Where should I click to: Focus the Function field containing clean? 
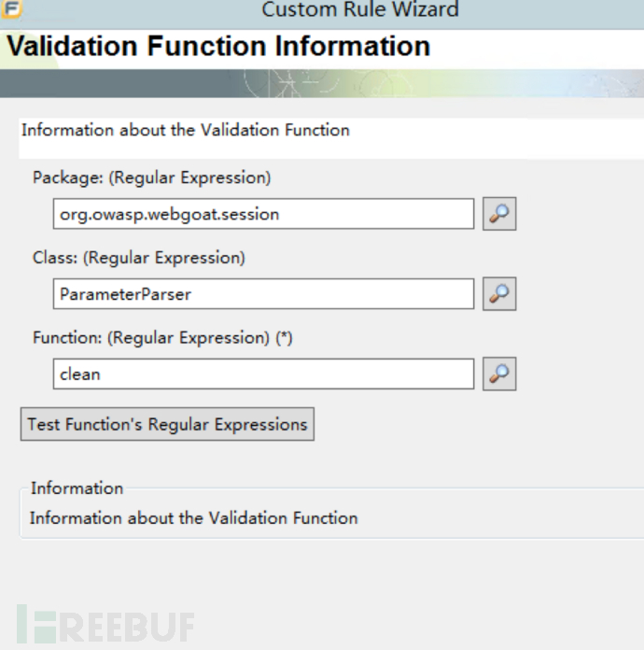click(x=263, y=374)
